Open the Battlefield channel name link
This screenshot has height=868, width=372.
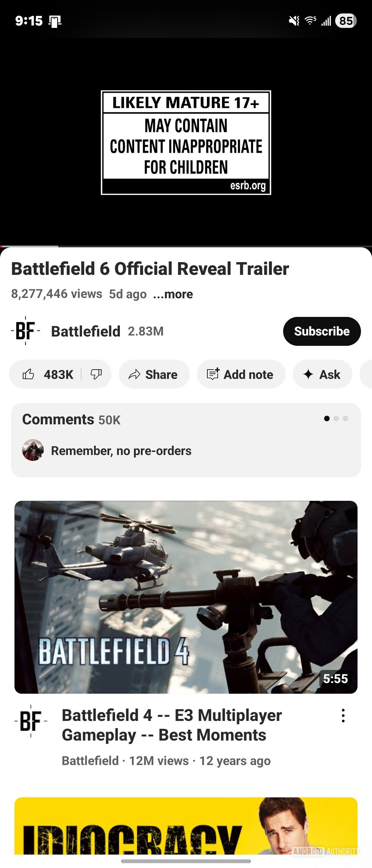(x=85, y=331)
